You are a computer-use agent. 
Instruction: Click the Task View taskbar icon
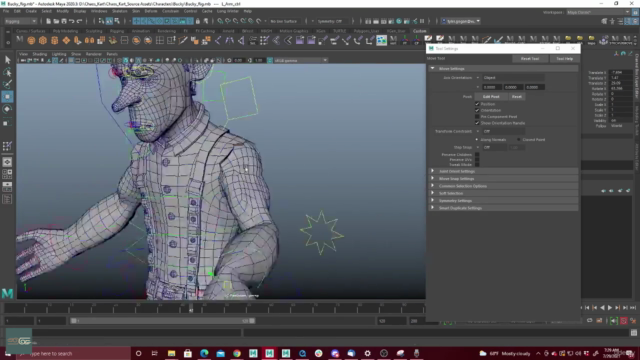click(x=155, y=353)
